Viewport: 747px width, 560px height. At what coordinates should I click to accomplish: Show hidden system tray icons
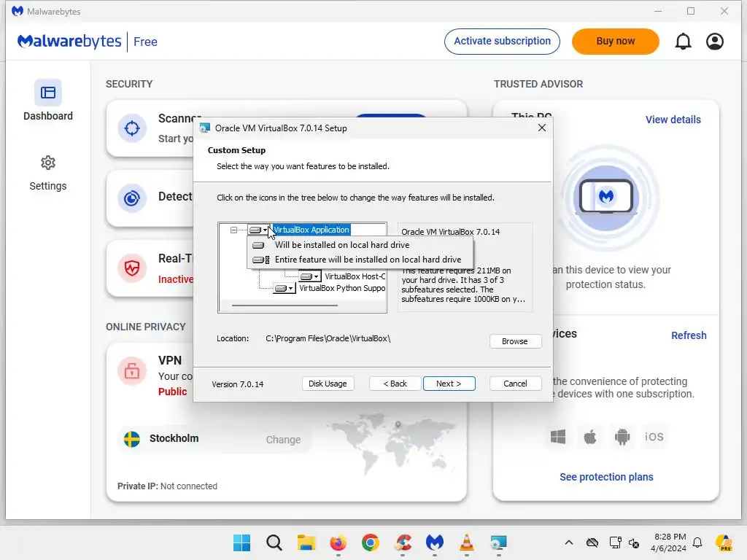(569, 542)
